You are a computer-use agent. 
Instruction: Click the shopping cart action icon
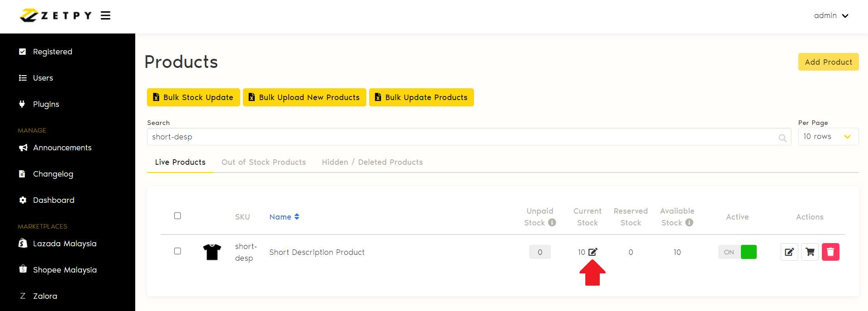click(x=810, y=252)
